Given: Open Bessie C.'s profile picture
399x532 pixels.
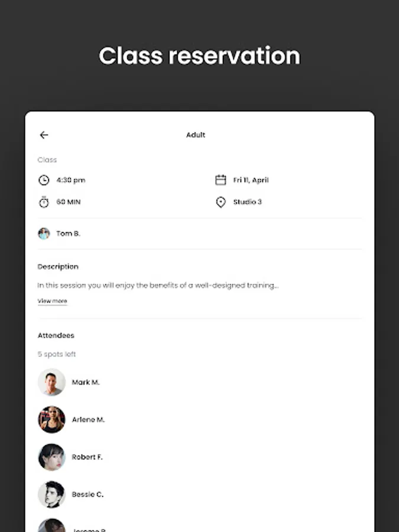Looking at the screenshot, I should pos(51,494).
